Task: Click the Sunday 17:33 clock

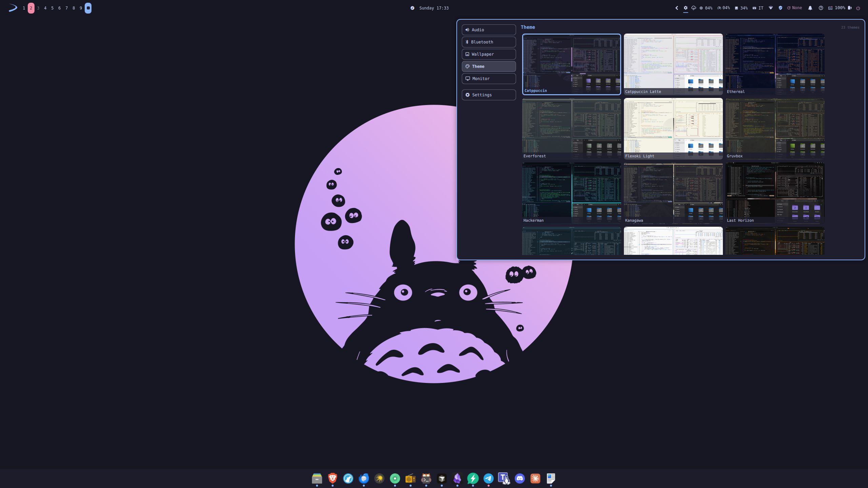Action: (434, 8)
